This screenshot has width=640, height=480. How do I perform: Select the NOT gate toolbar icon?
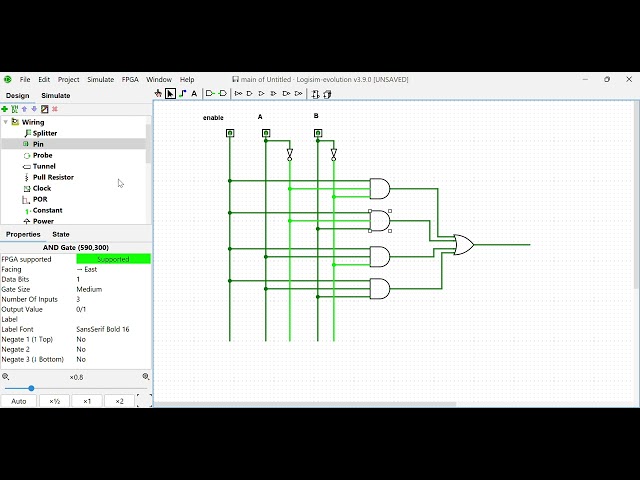[238, 94]
